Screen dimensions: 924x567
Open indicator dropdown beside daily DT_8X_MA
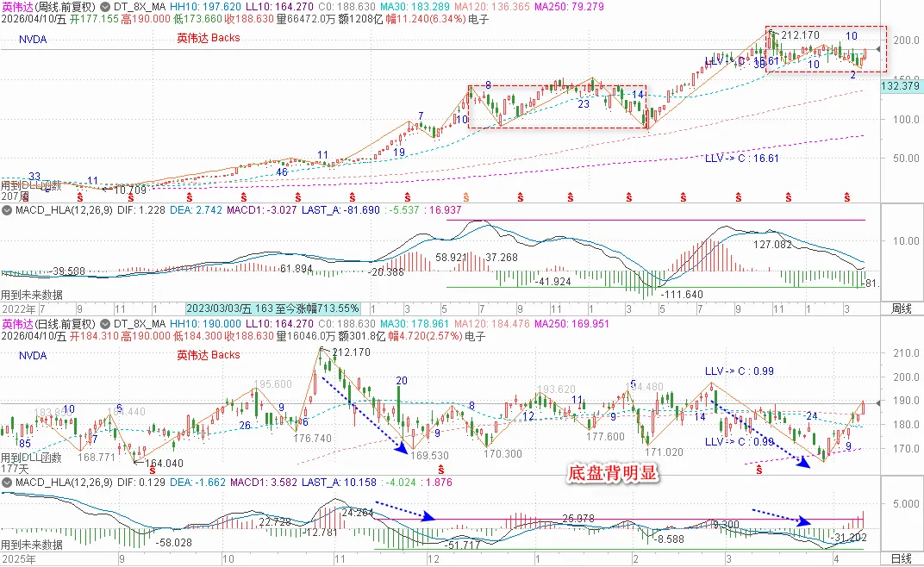[105, 324]
